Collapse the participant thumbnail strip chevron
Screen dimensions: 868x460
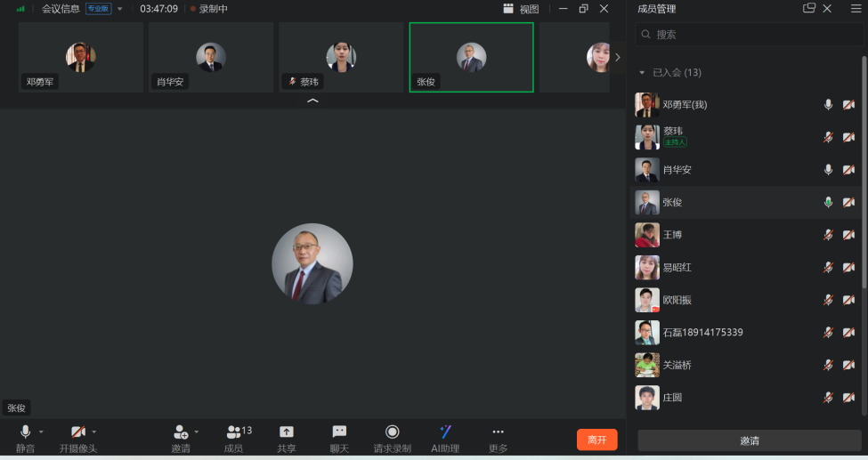(312, 101)
